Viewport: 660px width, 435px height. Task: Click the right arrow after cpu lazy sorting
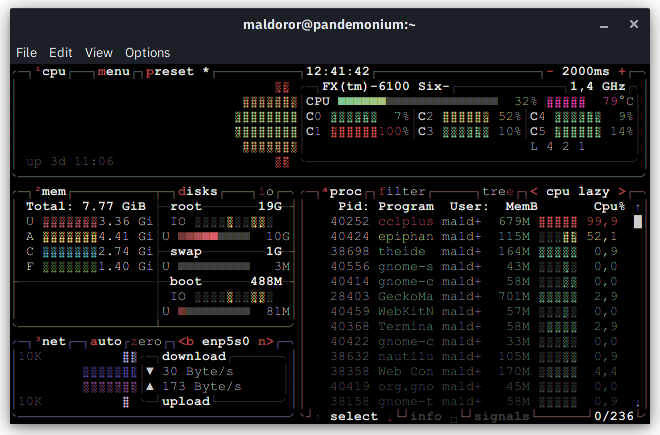pyautogui.click(x=622, y=191)
